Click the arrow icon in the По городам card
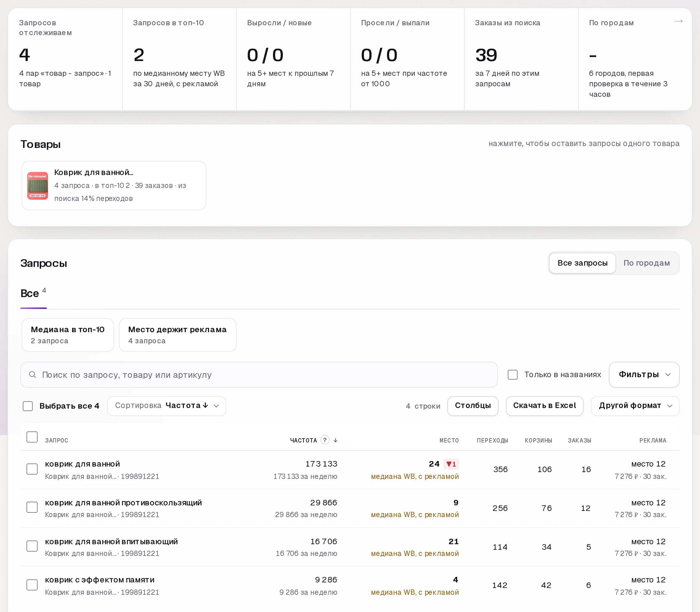The height and width of the screenshot is (612, 700). 678,22
